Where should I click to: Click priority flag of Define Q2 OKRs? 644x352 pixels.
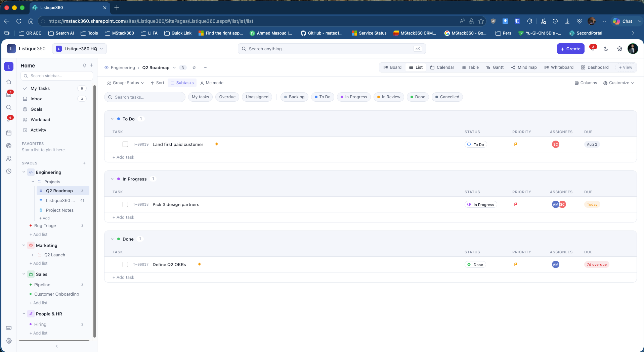[x=516, y=264]
